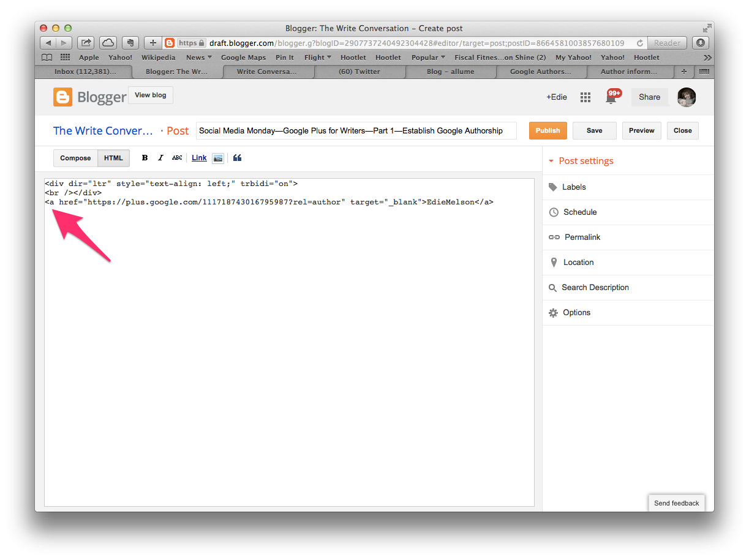
Task: Close the post editor
Action: 682,130
